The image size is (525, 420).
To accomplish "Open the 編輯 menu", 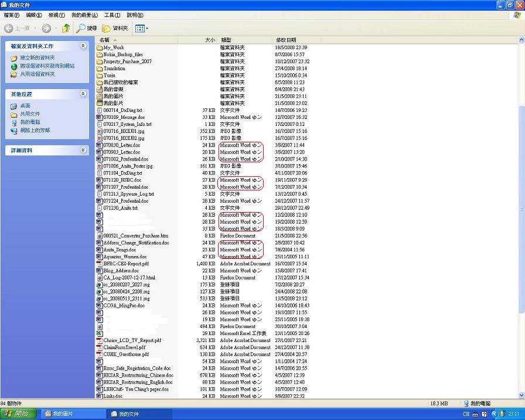I will (34, 15).
